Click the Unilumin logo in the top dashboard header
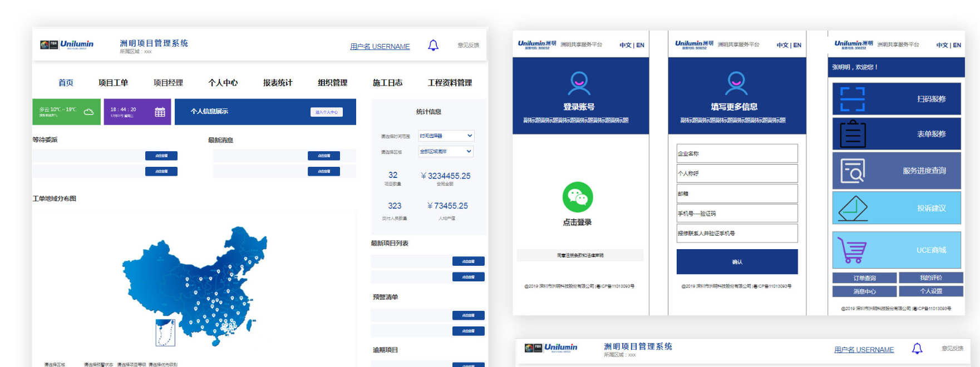Screen dimensions: 980x367 click(67, 44)
